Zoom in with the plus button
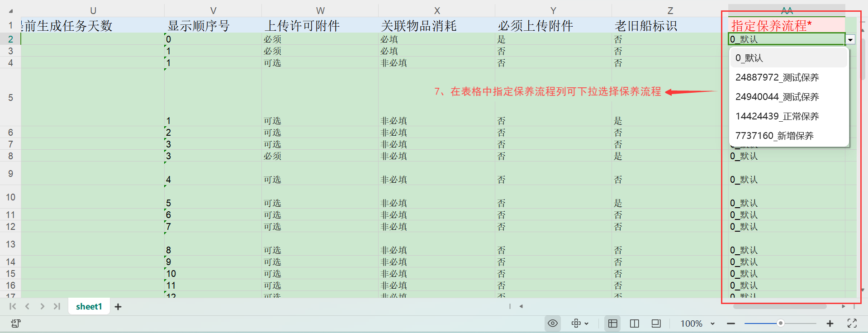The width and height of the screenshot is (868, 333). click(830, 323)
